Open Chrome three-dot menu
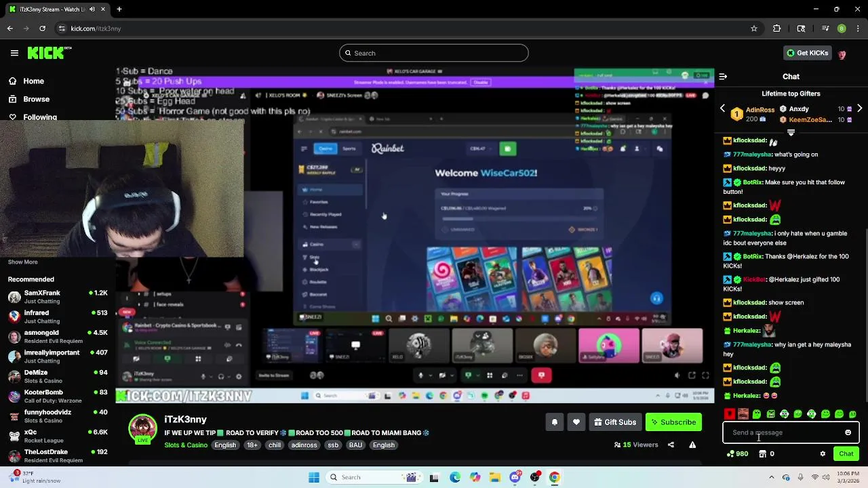 click(x=858, y=28)
